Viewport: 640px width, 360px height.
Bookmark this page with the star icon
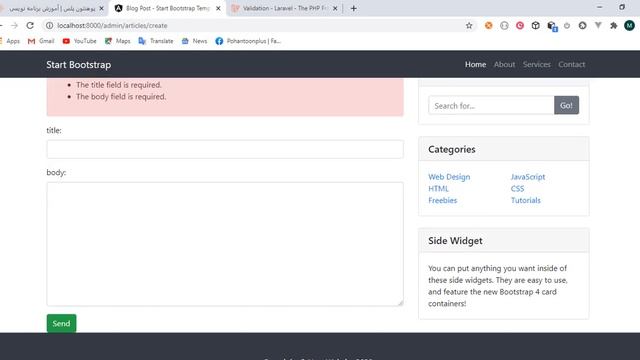(x=469, y=25)
